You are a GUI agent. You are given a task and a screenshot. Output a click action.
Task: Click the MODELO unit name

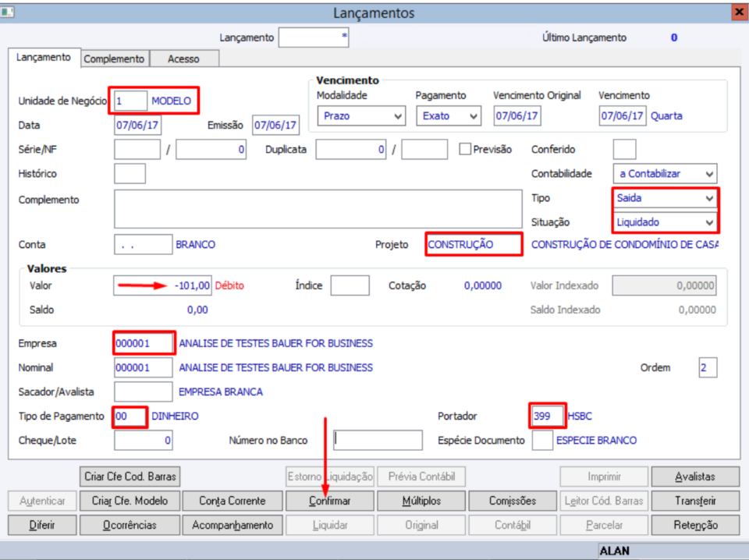[171, 101]
